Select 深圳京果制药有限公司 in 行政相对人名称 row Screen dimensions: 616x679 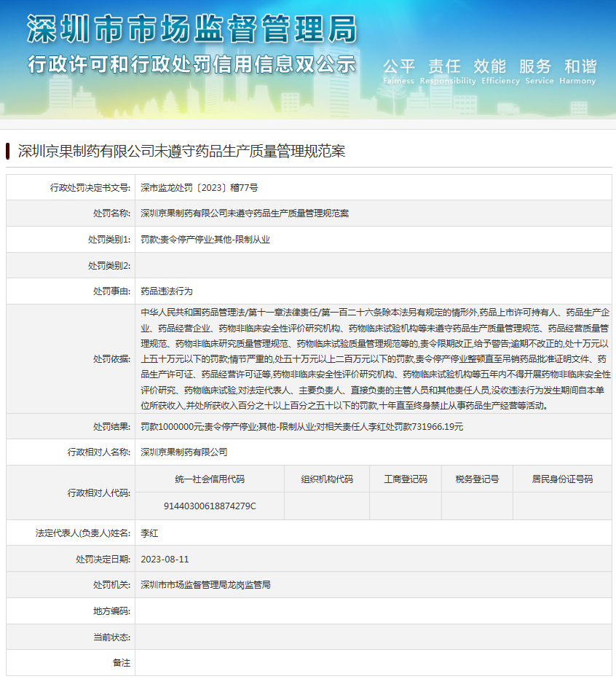[184, 452]
